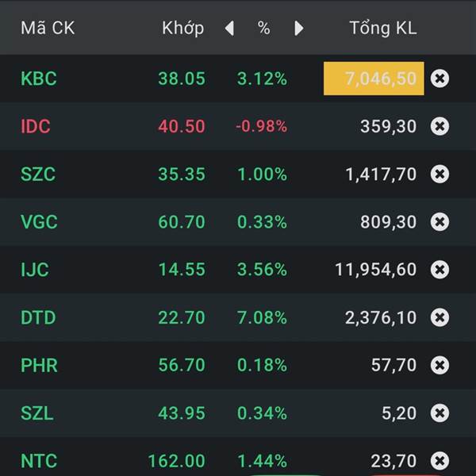Sort by Mã CK column header
Viewport: 476px width, 476px height.
pyautogui.click(x=47, y=29)
